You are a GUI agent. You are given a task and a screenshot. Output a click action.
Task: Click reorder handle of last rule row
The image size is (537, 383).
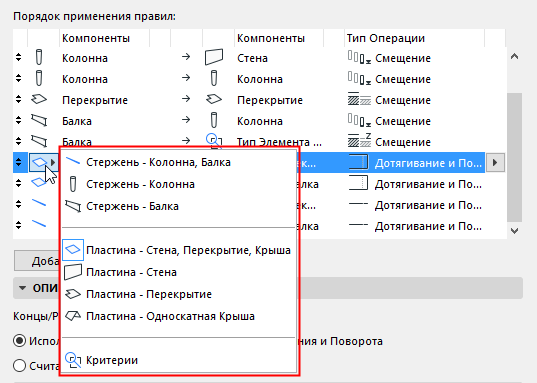coord(18,225)
